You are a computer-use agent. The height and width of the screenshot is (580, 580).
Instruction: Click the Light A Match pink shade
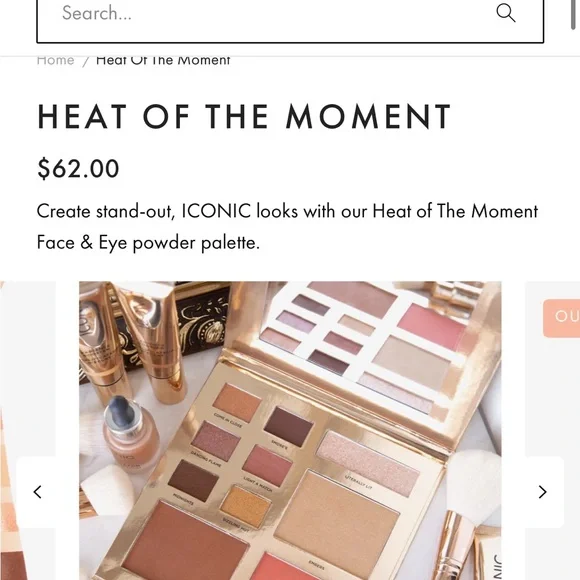267,465
